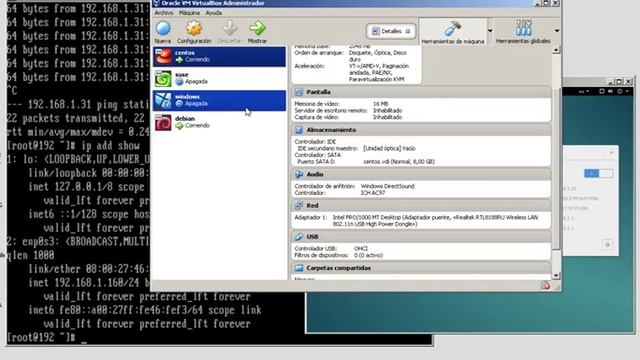Viewport: 640px width, 360px height.
Task: Click the Pantalla section monitor icon
Action: (x=299, y=92)
